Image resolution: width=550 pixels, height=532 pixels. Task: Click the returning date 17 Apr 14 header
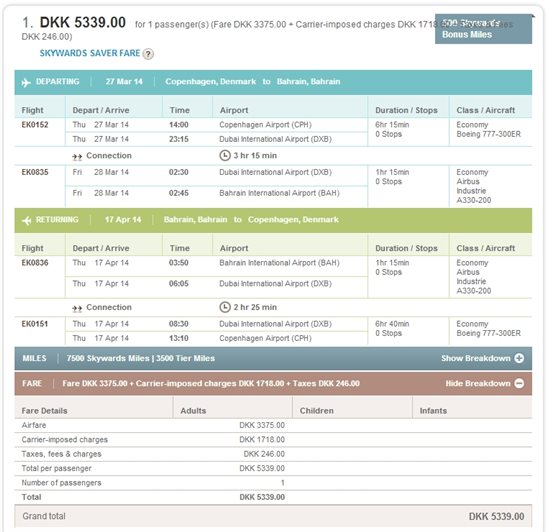123,220
